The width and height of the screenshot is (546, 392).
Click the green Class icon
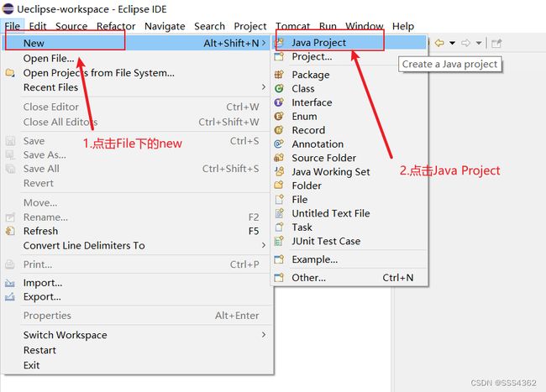279,88
